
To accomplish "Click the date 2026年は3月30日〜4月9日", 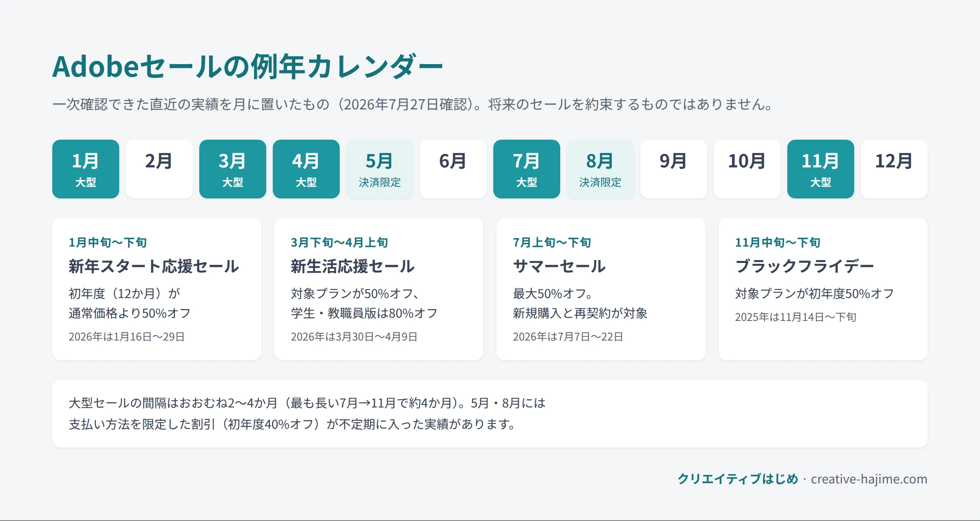I will (354, 336).
